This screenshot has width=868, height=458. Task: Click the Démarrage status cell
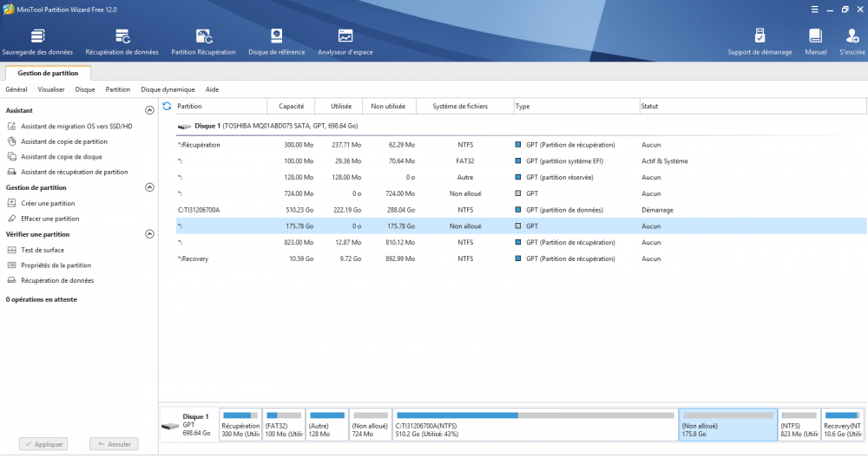pos(657,210)
